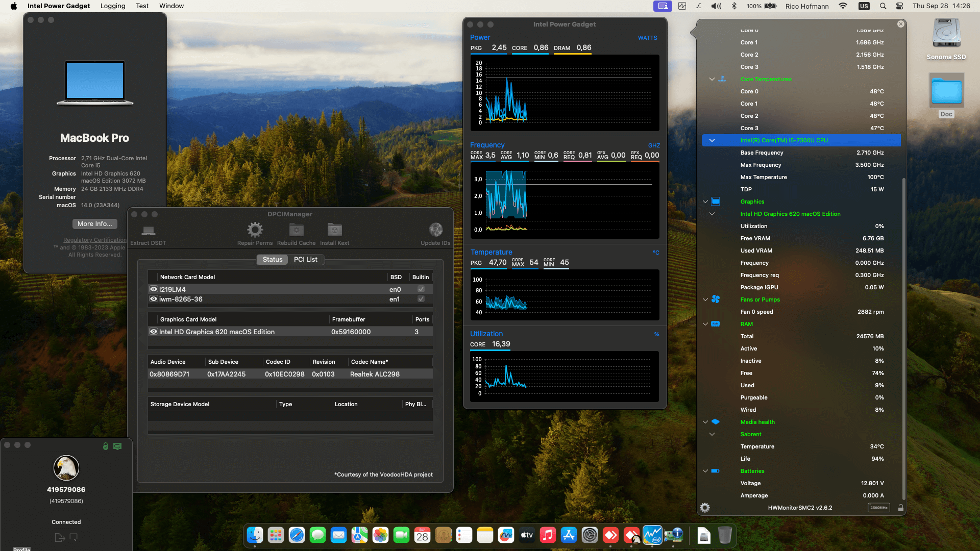Click the HWMonitorSMC2 vertical scrollbar

[x=904, y=339]
